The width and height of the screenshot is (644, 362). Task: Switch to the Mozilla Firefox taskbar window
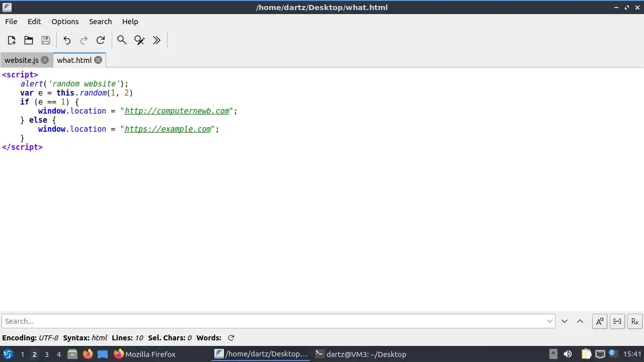[x=144, y=354]
